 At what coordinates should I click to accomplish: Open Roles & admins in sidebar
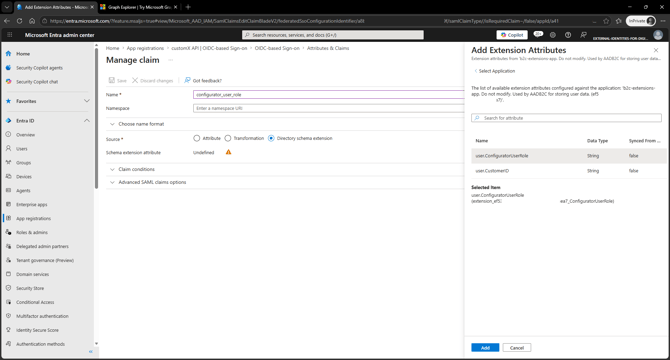(32, 232)
